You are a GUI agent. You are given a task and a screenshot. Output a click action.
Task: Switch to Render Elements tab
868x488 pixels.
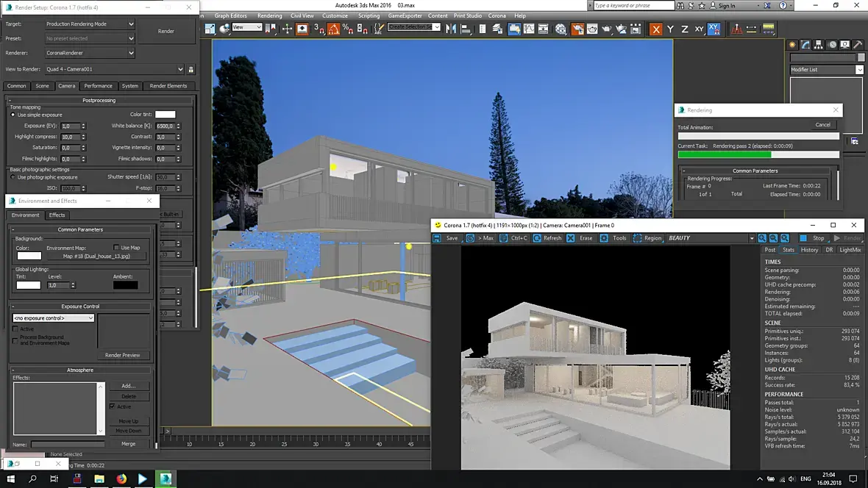[x=168, y=86]
